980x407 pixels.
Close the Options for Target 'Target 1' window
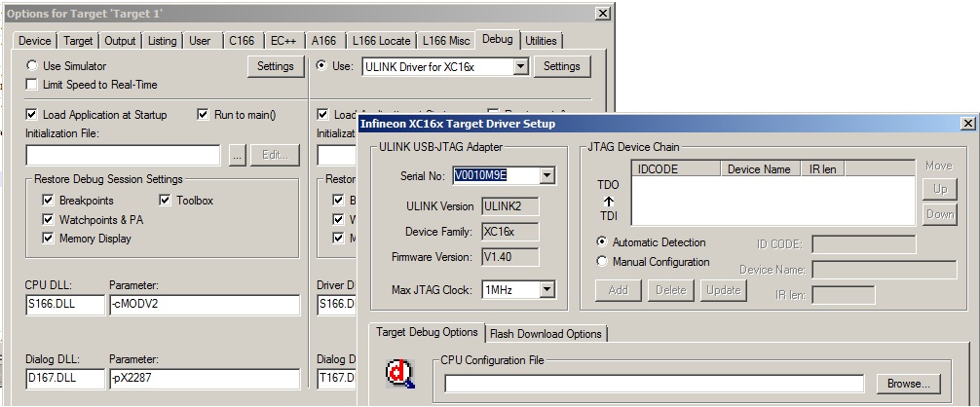point(602,13)
